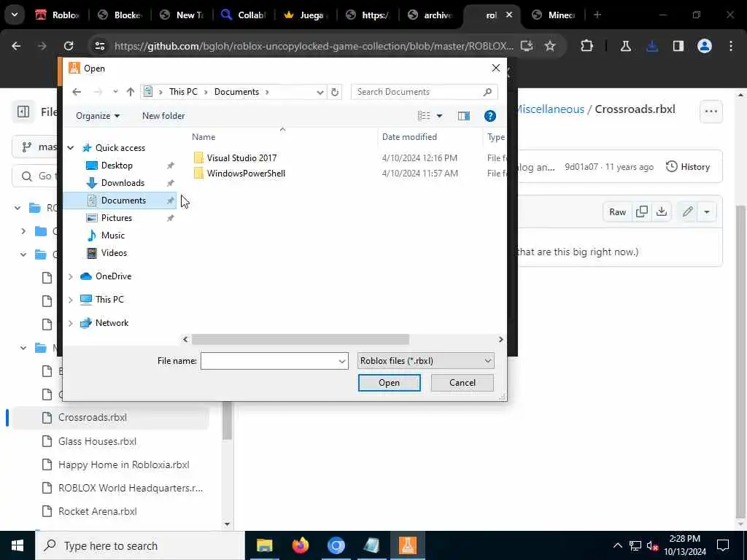The height and width of the screenshot is (560, 747).
Task: Open Miscellaneous breadcrumb link
Action: coord(550,109)
